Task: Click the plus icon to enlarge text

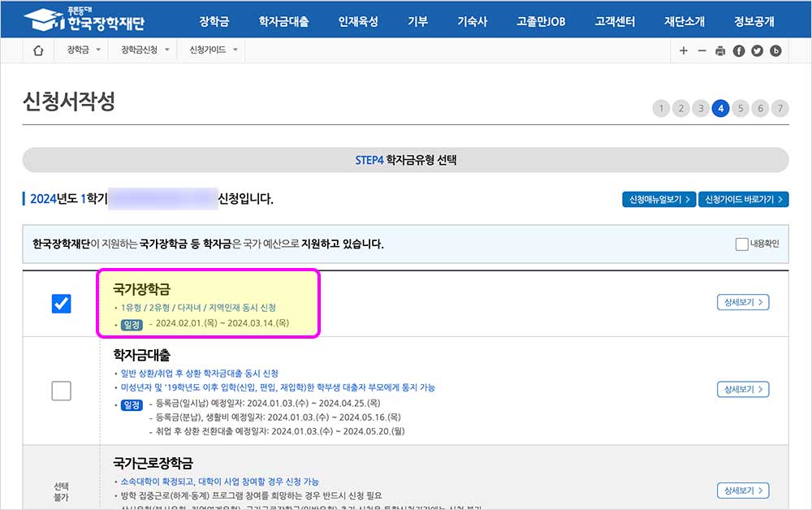Action: 685,50
